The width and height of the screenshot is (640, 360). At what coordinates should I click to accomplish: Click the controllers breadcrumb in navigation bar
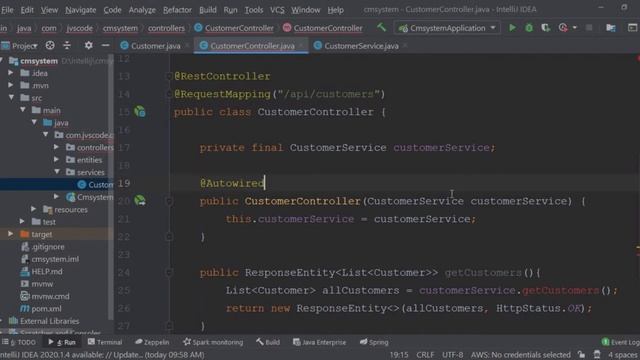coord(166,28)
